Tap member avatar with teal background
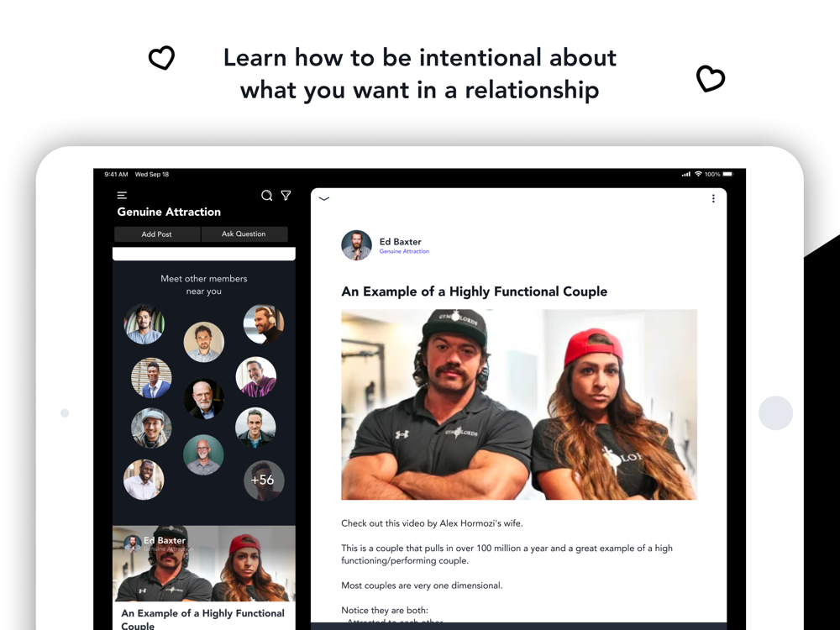The width and height of the screenshot is (840, 630). 203,454
